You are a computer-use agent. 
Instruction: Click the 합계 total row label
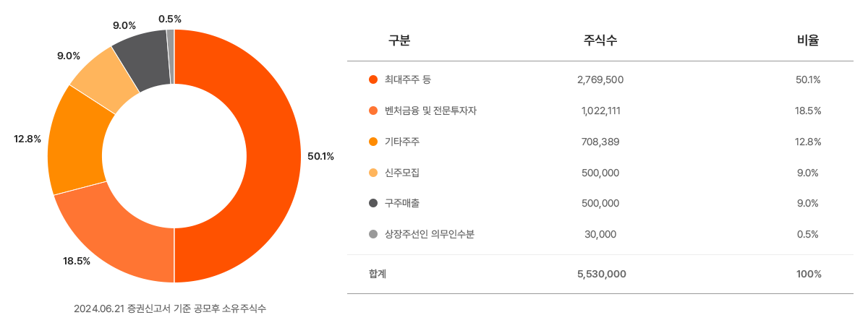coord(378,275)
